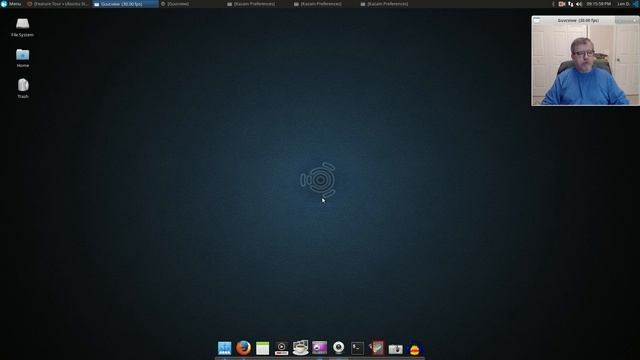The height and width of the screenshot is (360, 640).
Task: Select the Guvcview 30.00 fps taskbar entry
Action: point(125,4)
